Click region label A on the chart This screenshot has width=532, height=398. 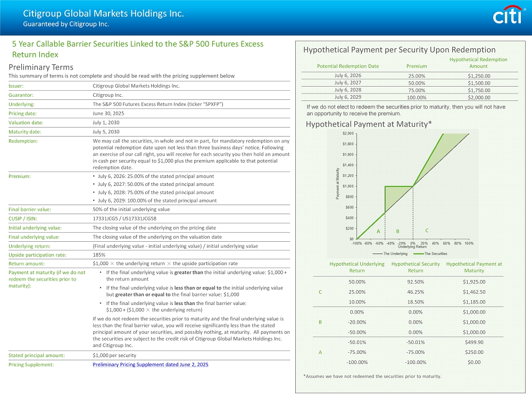378,231
